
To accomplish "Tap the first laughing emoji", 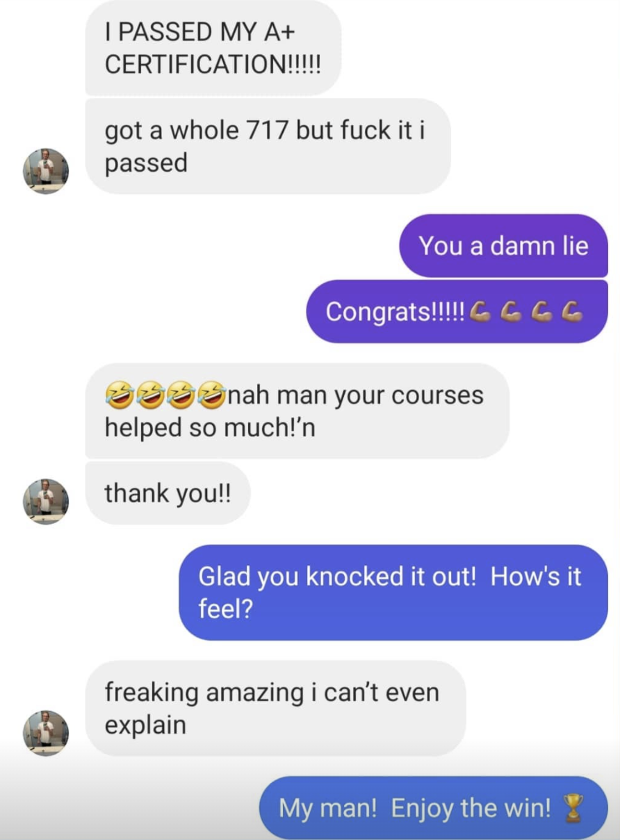I will [117, 395].
